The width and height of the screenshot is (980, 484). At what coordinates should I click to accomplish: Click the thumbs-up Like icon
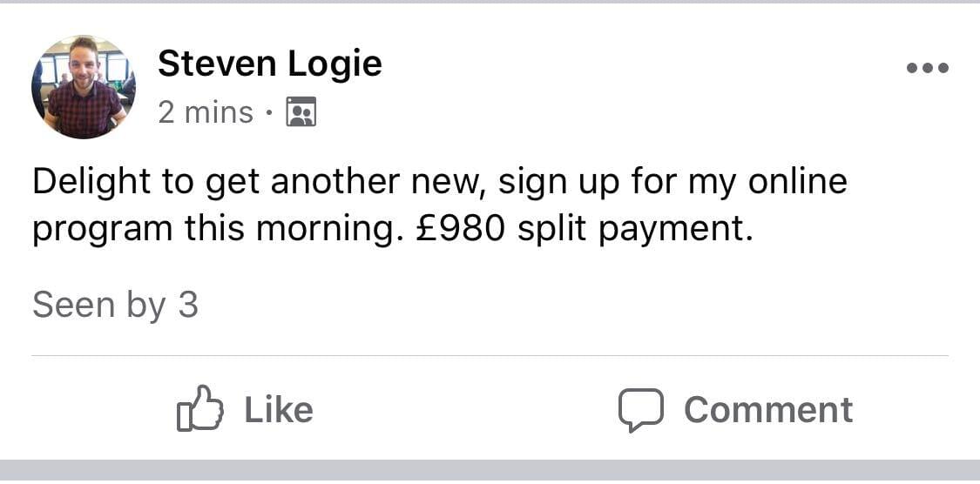point(199,410)
